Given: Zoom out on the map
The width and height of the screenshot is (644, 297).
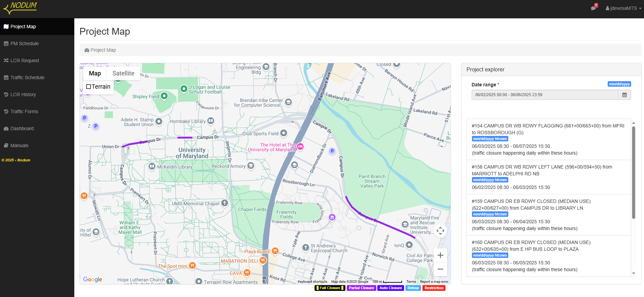Looking at the screenshot, I should pos(440,269).
